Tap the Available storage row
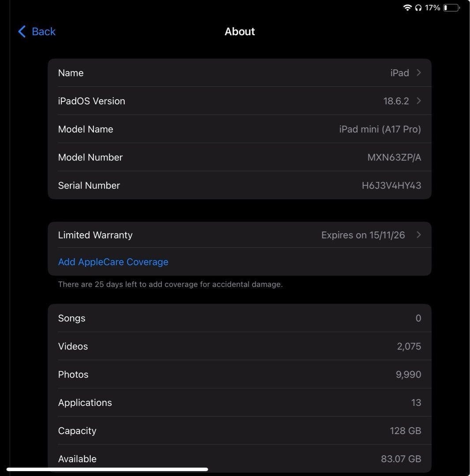This screenshot has width=470, height=476. click(x=239, y=459)
